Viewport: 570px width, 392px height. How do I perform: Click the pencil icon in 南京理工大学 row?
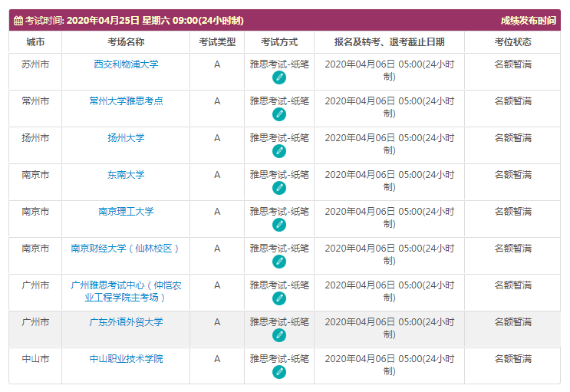[x=279, y=225]
